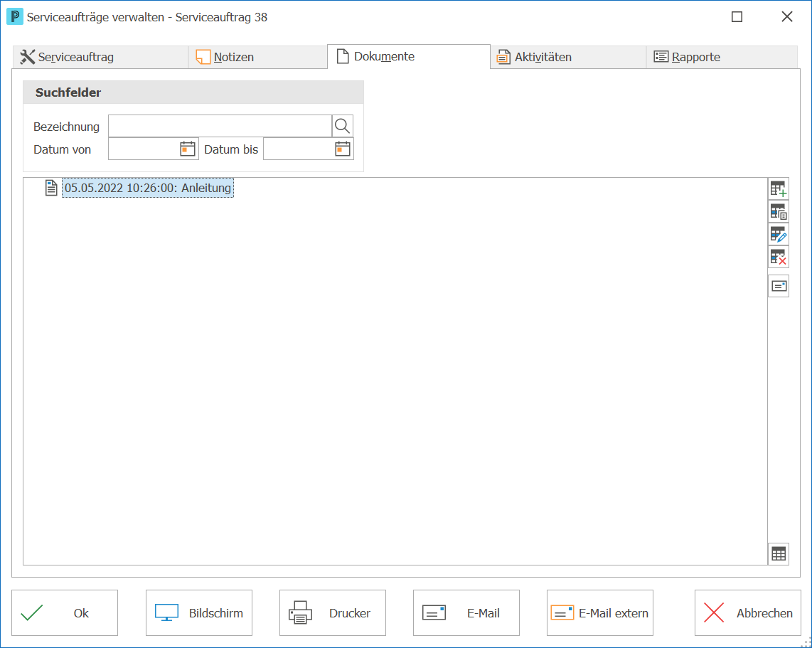
Task: Open the Datum von calendar picker
Action: coord(188,149)
